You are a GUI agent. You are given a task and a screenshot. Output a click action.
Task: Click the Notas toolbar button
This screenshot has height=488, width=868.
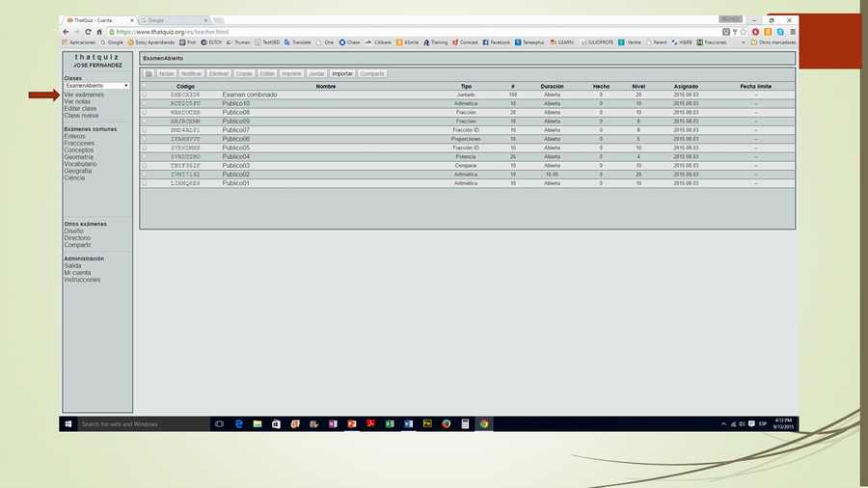167,73
